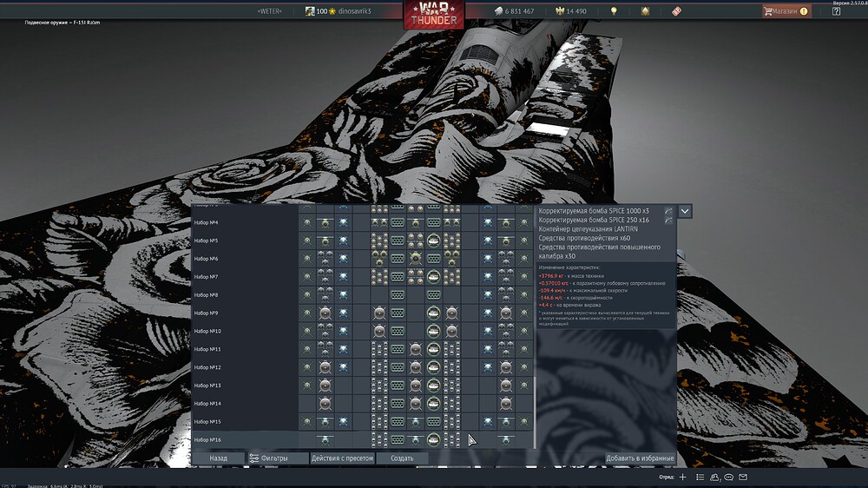The width and height of the screenshot is (868, 488).
Task: Click the War Thunder logo
Action: pyautogui.click(x=434, y=15)
